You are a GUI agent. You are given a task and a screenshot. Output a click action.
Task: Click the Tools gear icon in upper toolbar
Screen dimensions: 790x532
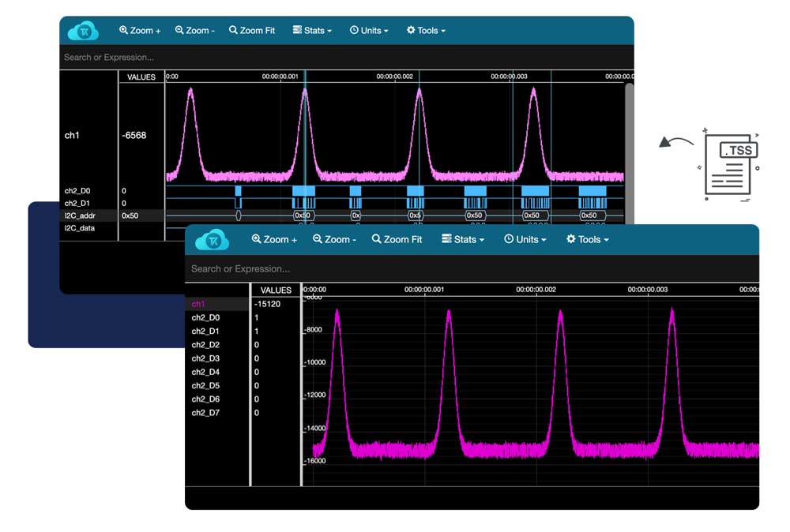click(409, 30)
